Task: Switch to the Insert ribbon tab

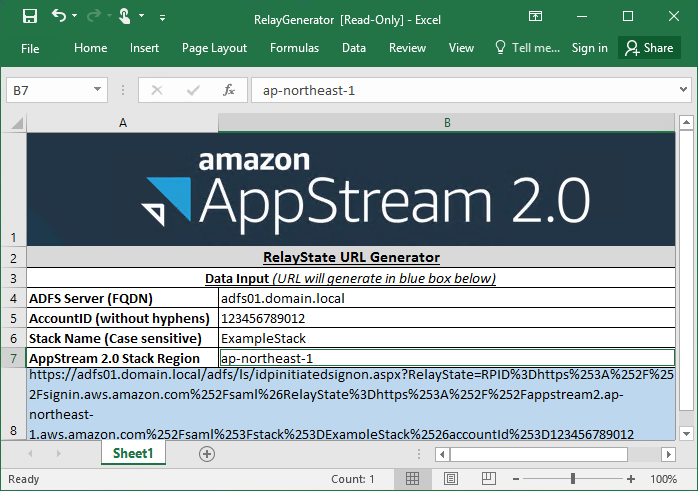Action: (x=144, y=48)
